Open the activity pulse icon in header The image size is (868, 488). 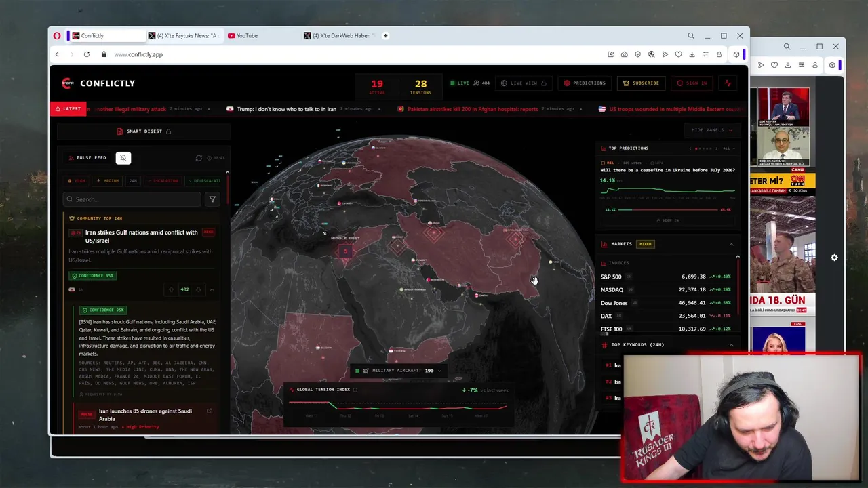[728, 83]
